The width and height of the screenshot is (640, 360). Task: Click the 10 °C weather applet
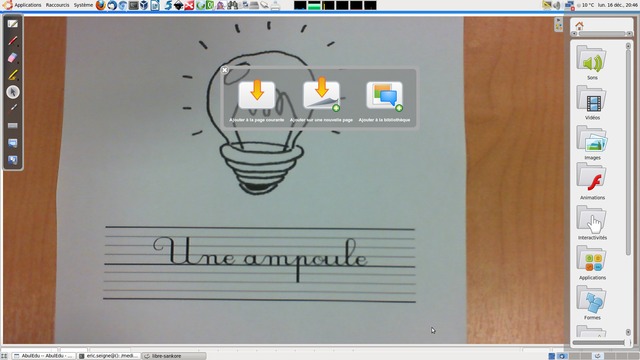pyautogui.click(x=584, y=5)
